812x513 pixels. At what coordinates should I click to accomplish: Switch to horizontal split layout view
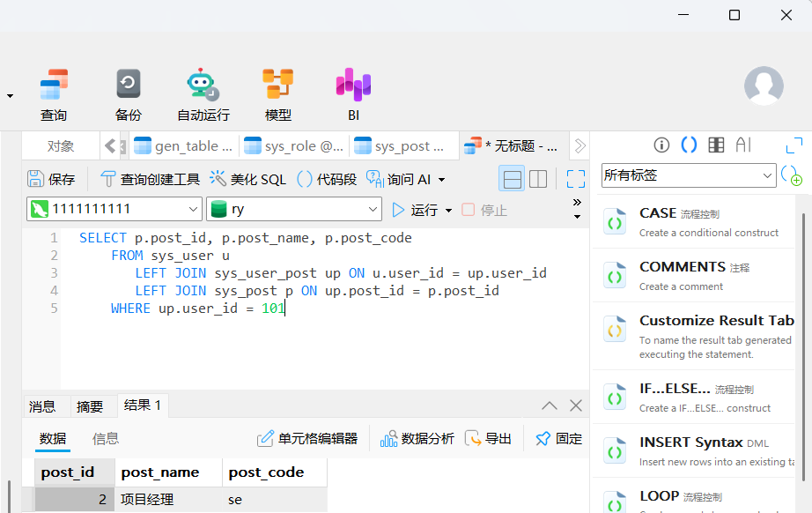coord(512,179)
